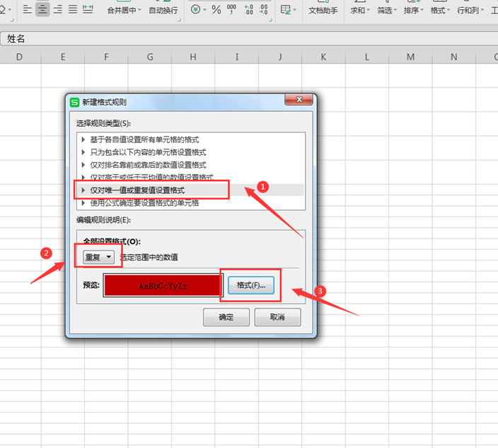Click the 格式(F)... button
The image size is (498, 448).
(x=251, y=285)
